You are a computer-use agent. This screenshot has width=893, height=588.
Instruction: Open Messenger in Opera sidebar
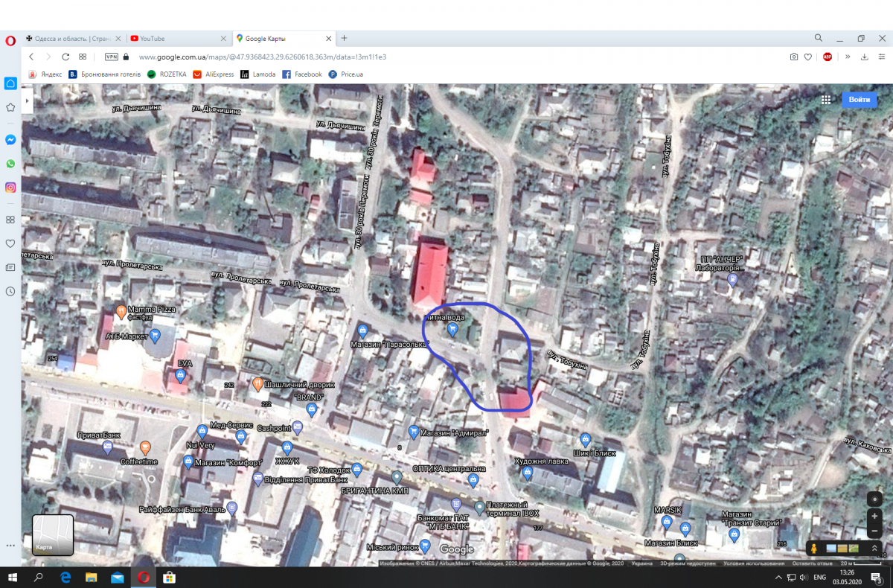(10, 139)
